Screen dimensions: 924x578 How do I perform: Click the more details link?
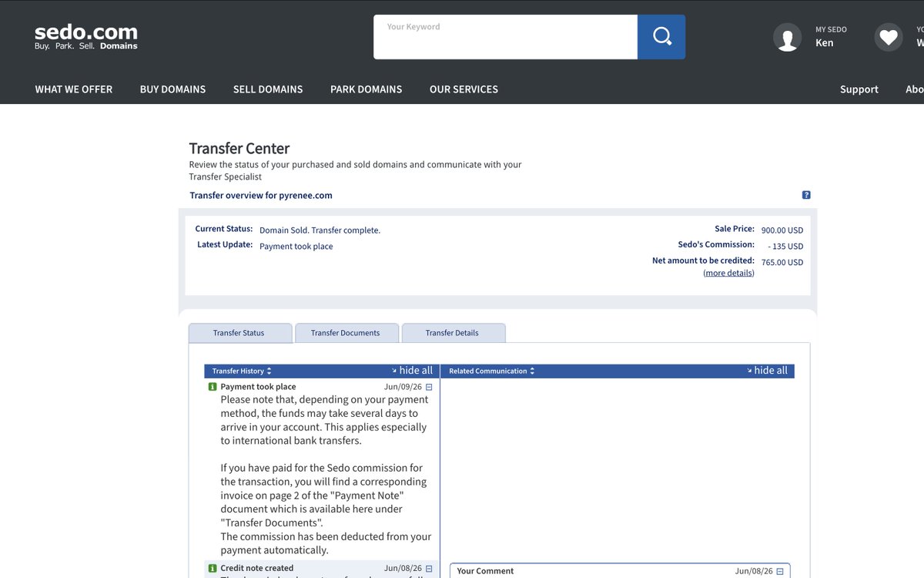point(728,273)
